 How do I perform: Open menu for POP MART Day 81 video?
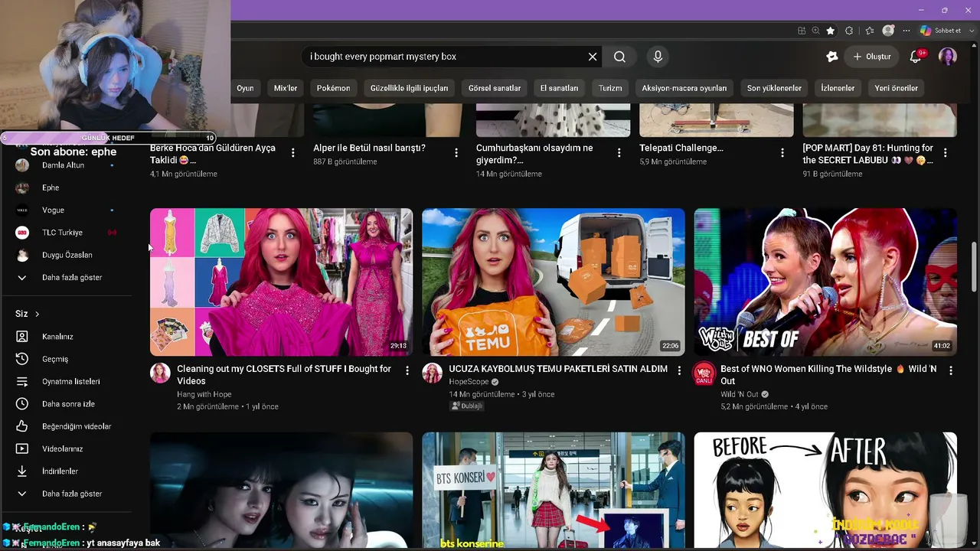[x=946, y=153]
